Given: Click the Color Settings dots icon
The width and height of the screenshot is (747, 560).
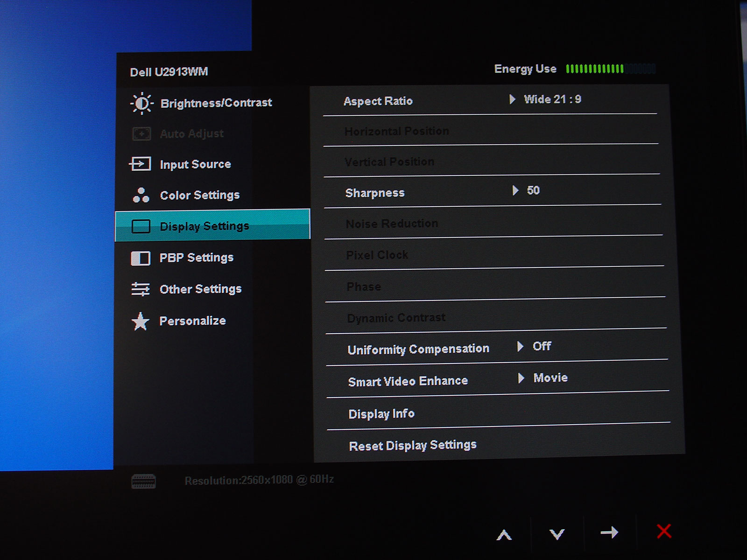Looking at the screenshot, I should (x=141, y=195).
